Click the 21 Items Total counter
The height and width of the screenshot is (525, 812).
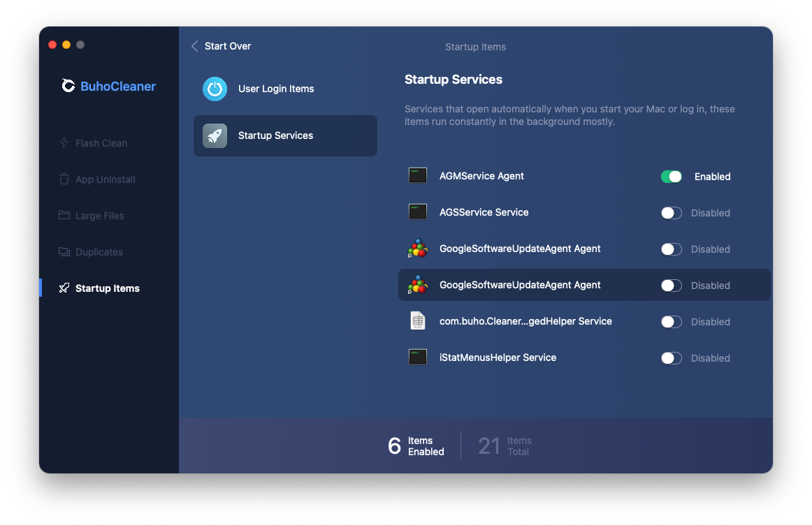505,445
